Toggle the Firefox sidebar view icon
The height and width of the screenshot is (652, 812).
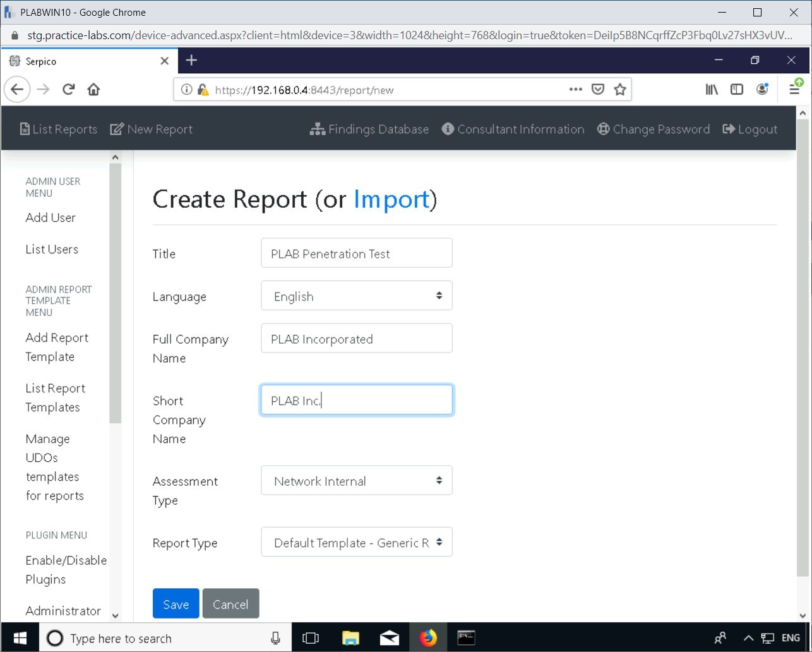click(736, 90)
